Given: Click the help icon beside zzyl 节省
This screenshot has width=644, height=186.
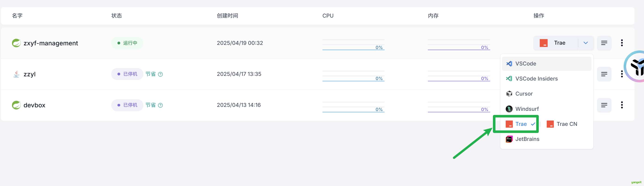Looking at the screenshot, I should click(161, 74).
